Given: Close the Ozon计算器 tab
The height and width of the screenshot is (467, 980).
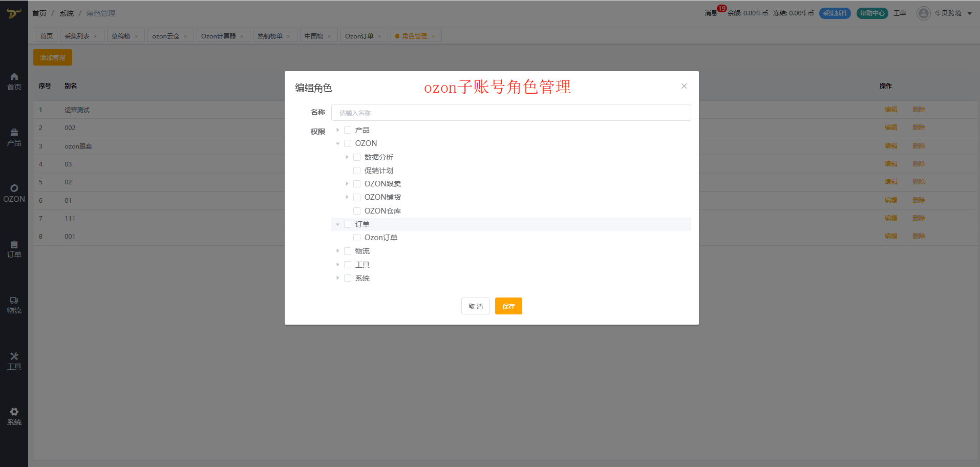Looking at the screenshot, I should point(242,36).
